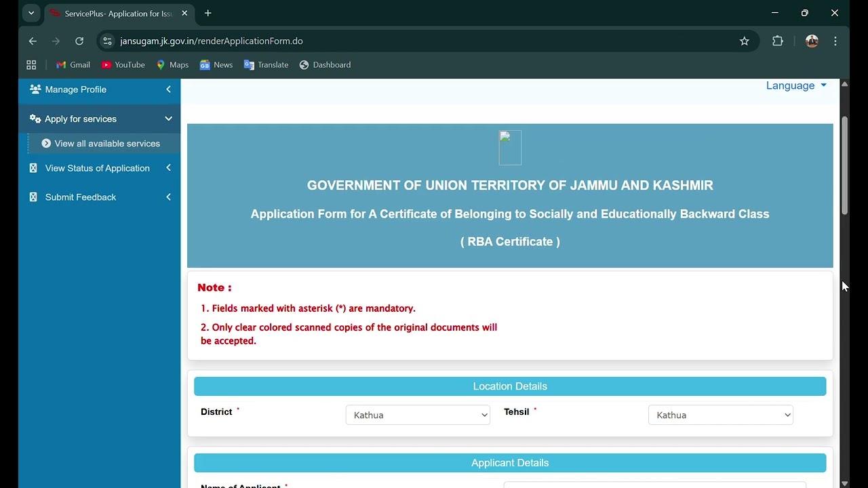Click the 'Fields marked with asterisk' note
The height and width of the screenshot is (488, 868).
pos(308,308)
